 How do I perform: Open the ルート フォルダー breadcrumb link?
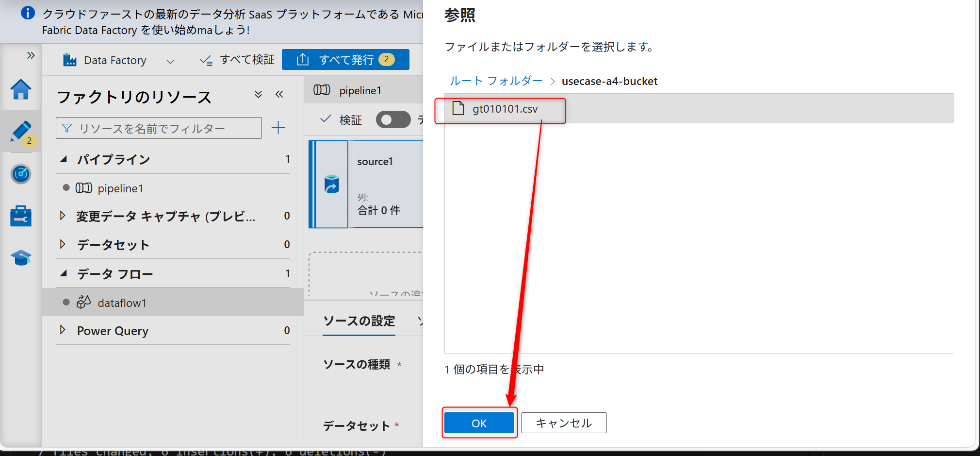(x=495, y=81)
